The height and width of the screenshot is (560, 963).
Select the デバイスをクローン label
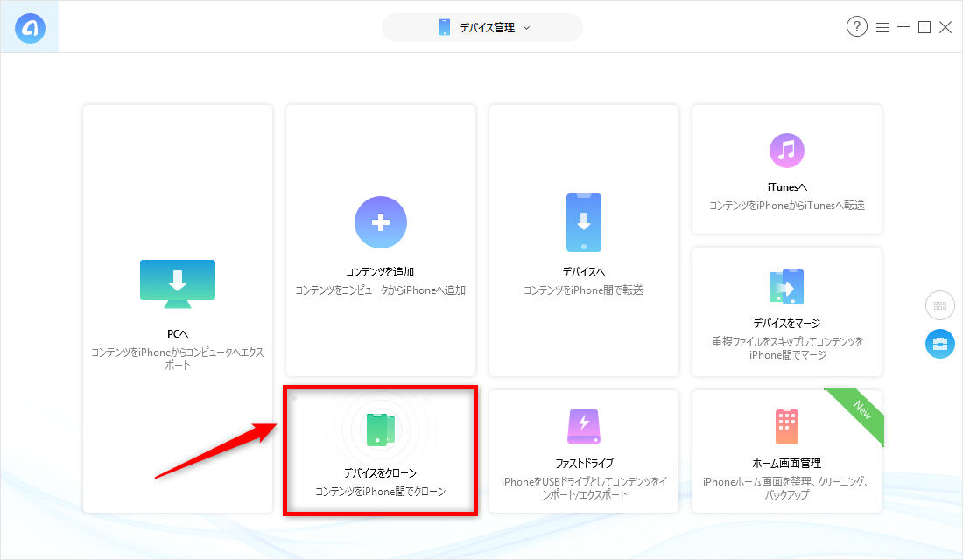[x=380, y=473]
